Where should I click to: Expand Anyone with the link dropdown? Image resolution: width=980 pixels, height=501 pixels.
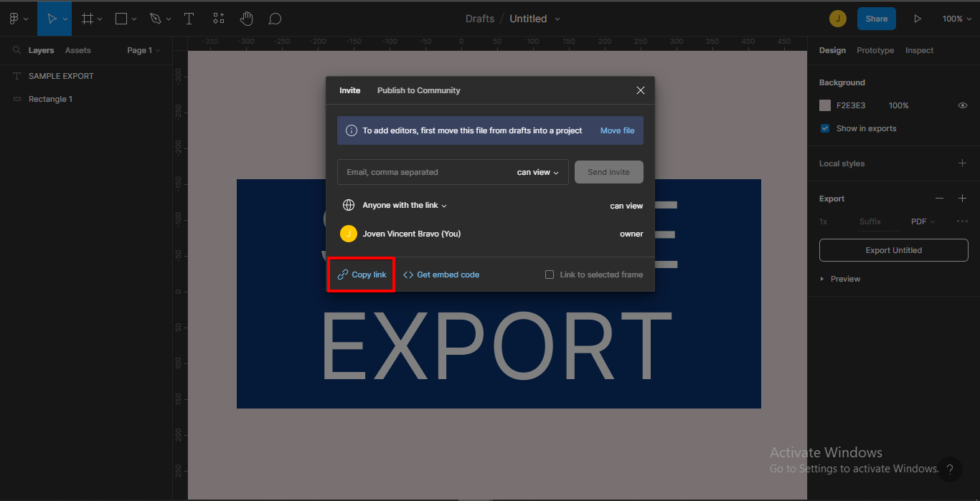click(x=404, y=206)
